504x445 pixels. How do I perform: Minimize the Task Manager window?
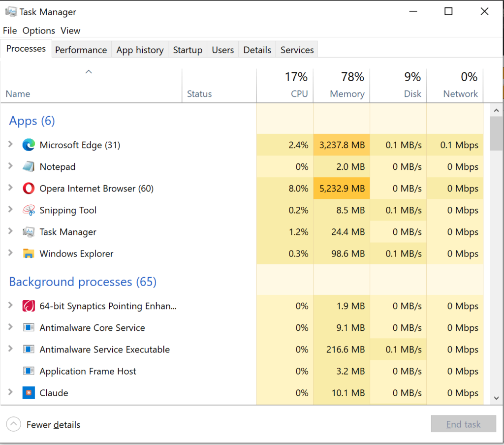pos(413,12)
